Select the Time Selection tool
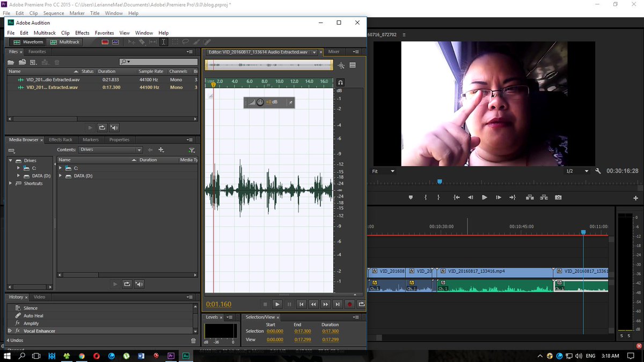 [x=164, y=42]
